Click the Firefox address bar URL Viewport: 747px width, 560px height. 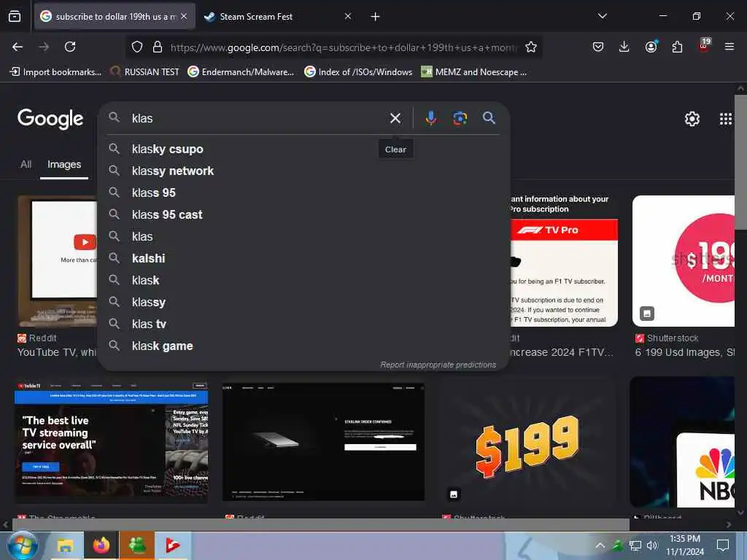[343, 47]
